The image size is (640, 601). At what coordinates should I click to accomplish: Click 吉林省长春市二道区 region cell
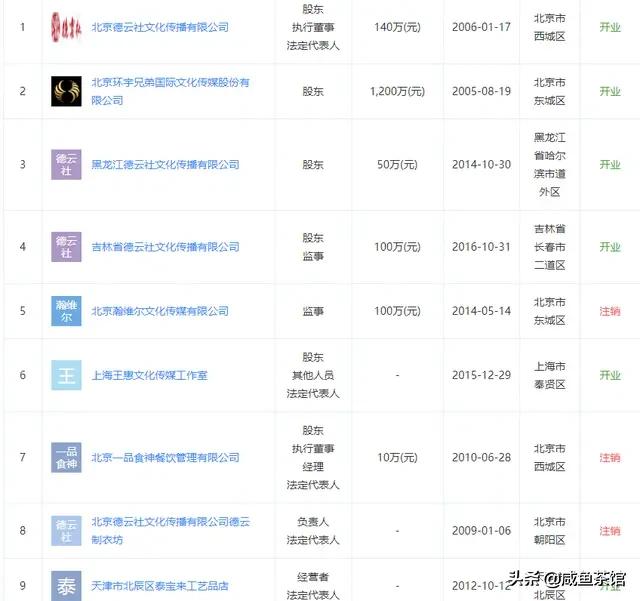click(549, 247)
